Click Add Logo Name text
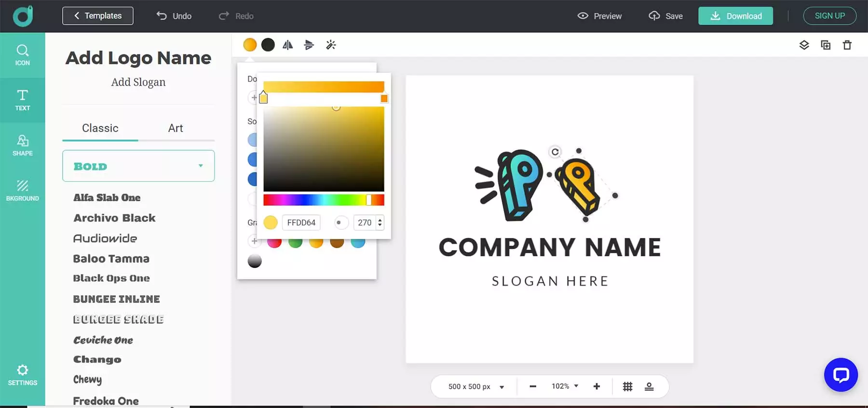 click(x=138, y=58)
